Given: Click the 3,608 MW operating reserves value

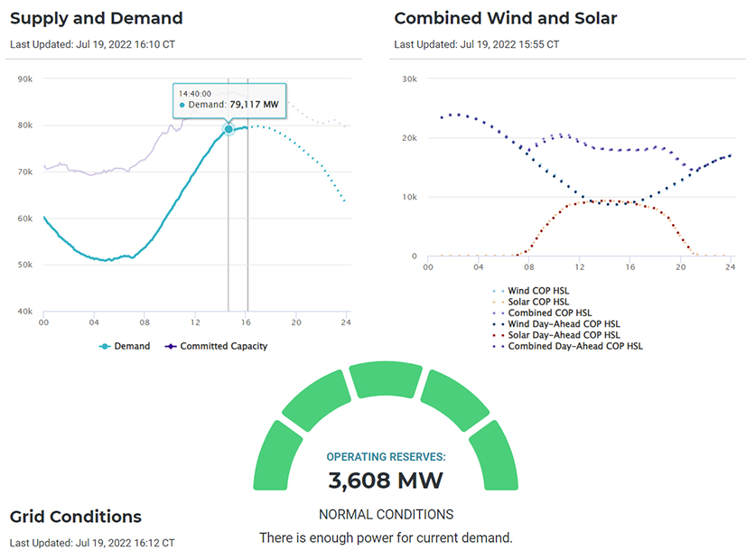Looking at the screenshot, I should [x=386, y=481].
